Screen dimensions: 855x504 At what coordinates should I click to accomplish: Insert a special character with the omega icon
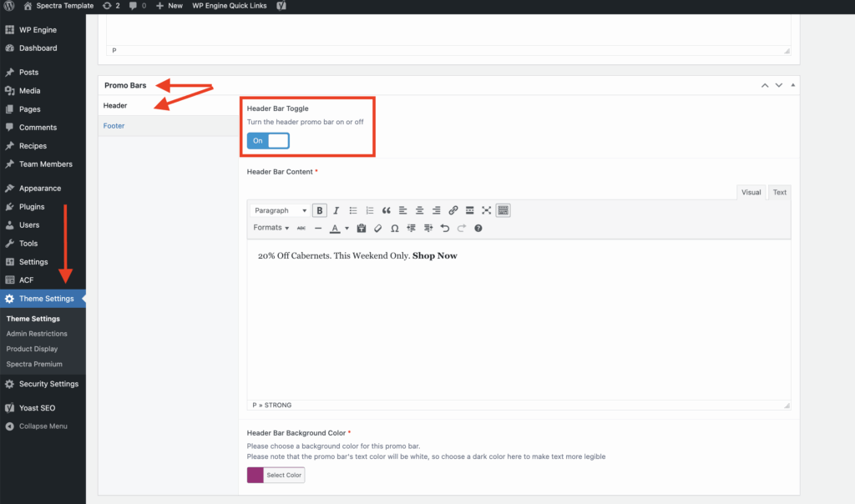coord(394,228)
